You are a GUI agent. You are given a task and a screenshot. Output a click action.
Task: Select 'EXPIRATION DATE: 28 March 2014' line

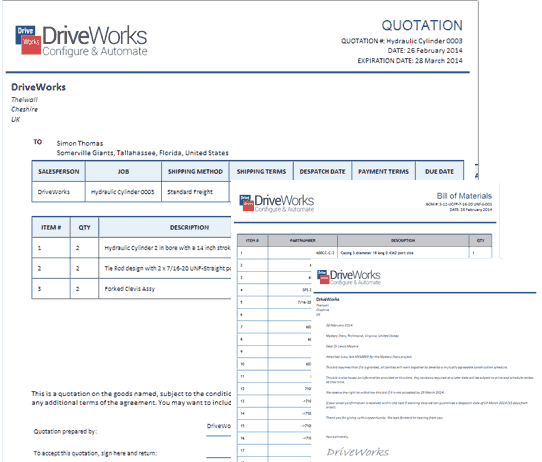pos(410,60)
